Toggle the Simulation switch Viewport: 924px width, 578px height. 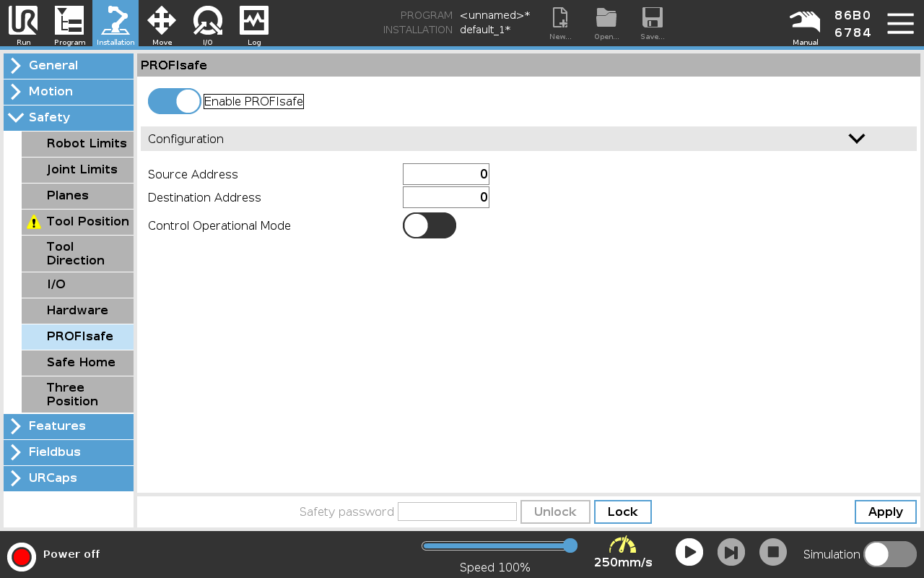(889, 554)
